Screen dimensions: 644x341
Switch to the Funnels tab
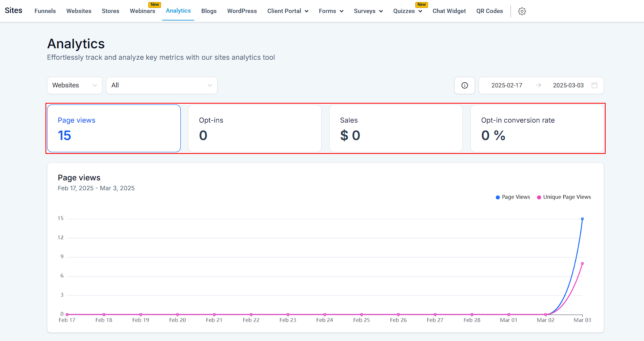(45, 11)
